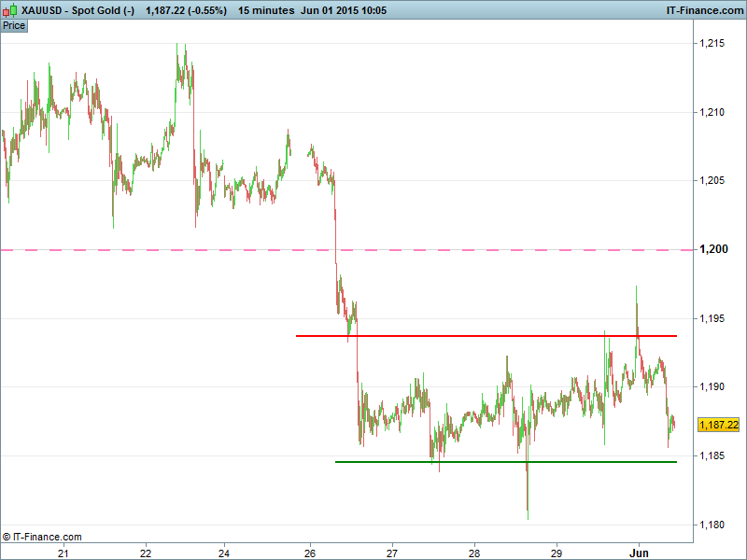Click the yellow 1,187.22 current price tag

click(718, 425)
